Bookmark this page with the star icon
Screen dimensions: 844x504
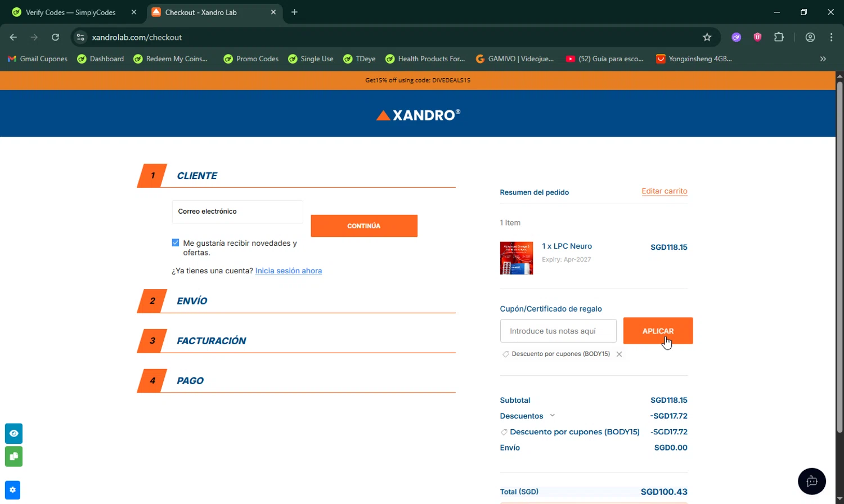pos(707,37)
